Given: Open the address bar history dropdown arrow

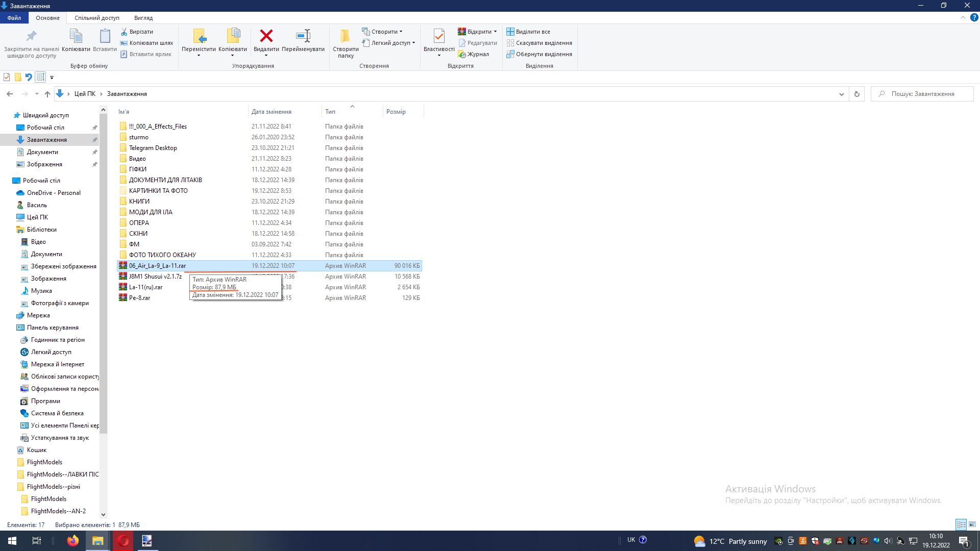Looking at the screenshot, I should (841, 94).
